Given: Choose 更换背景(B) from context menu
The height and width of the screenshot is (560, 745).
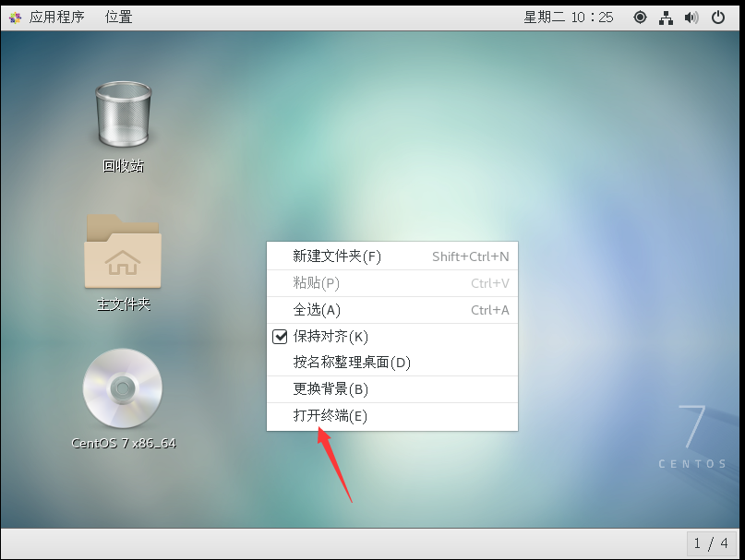Looking at the screenshot, I should pyautogui.click(x=392, y=389).
